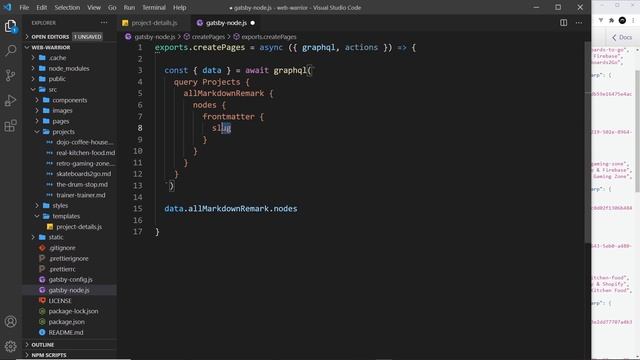This screenshot has height=360, width=640.
Task: Open the Search view in activity bar
Action: (11, 51)
